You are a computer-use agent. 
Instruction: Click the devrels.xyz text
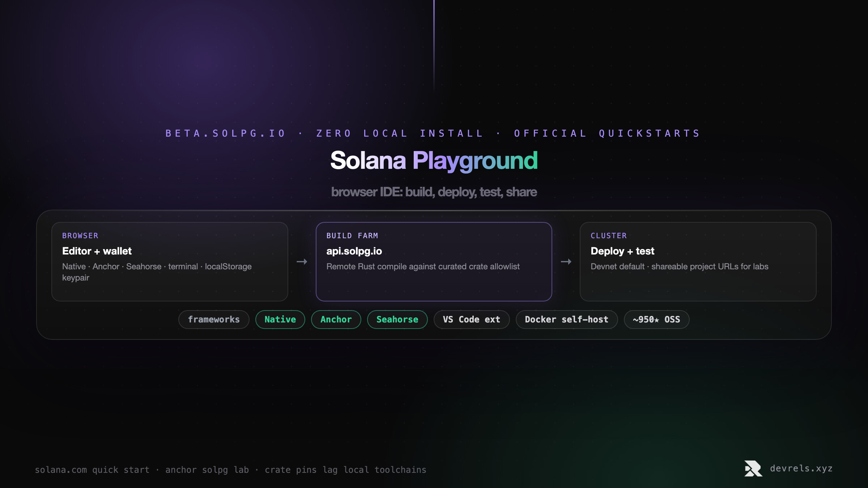pyautogui.click(x=801, y=468)
